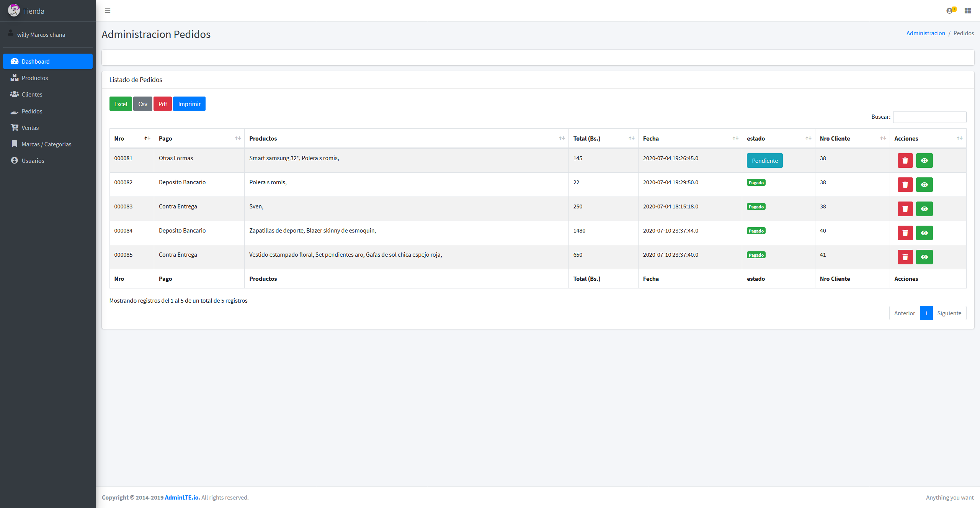Select the Clientes people icon
Viewport: 980px width, 508px height.
(x=14, y=94)
